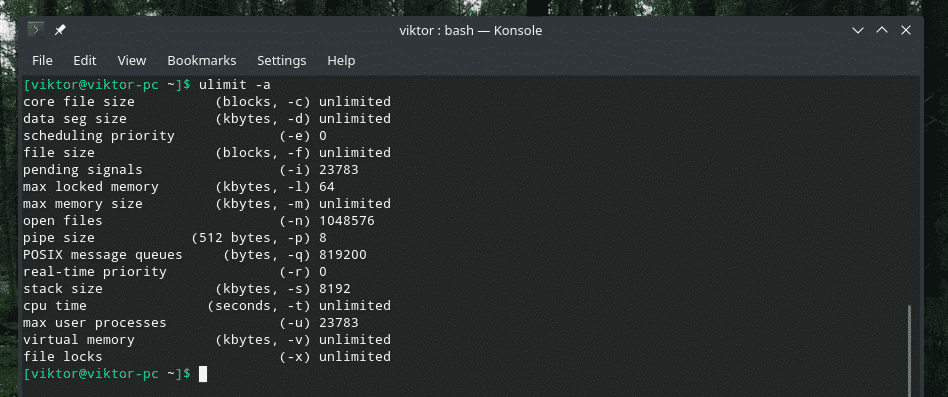The height and width of the screenshot is (397, 948).
Task: Click the 'stack size' output line
Action: (x=187, y=288)
